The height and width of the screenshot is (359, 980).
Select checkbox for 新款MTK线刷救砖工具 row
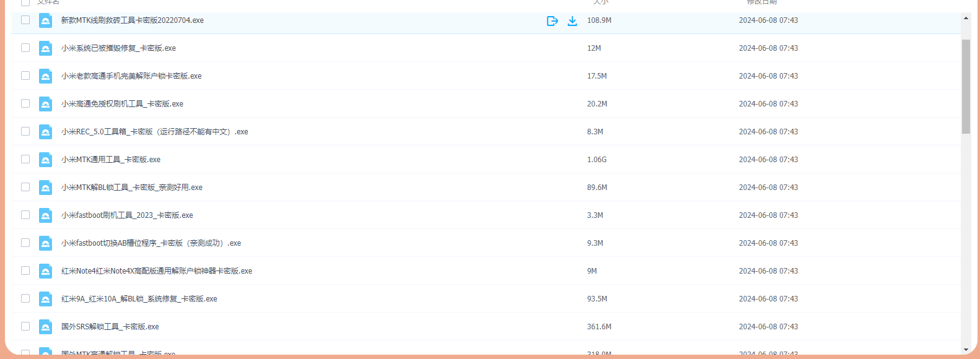tap(25, 20)
